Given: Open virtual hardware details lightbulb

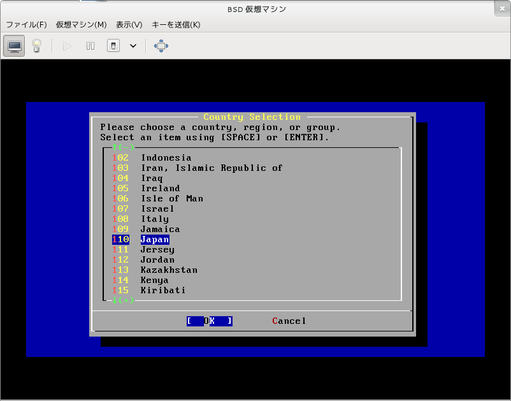Looking at the screenshot, I should [36, 46].
